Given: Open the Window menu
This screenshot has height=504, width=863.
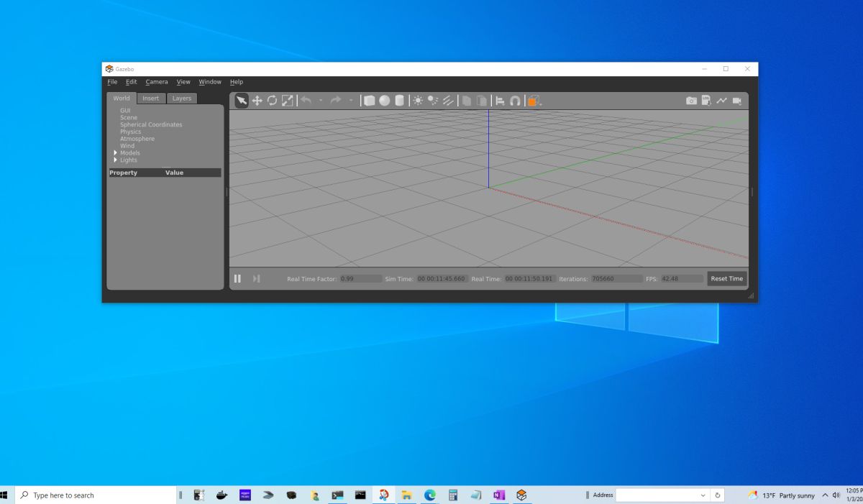Looking at the screenshot, I should [x=210, y=82].
